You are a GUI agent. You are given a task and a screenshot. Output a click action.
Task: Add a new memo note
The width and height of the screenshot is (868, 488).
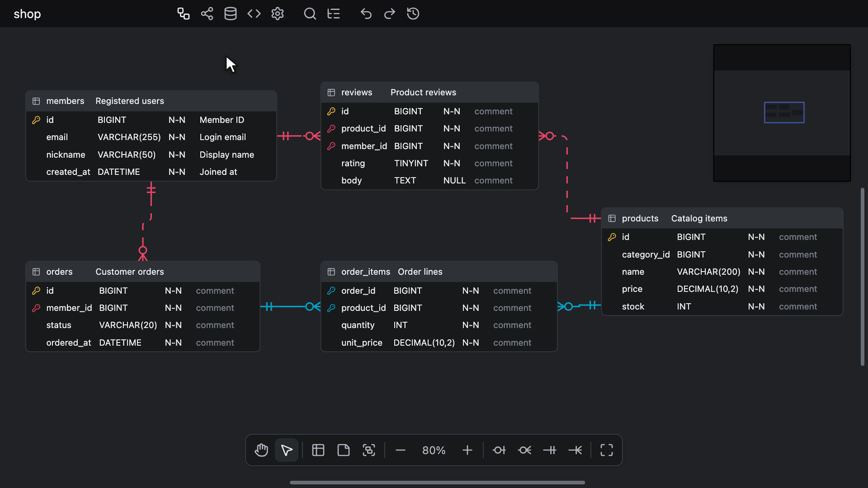344,450
